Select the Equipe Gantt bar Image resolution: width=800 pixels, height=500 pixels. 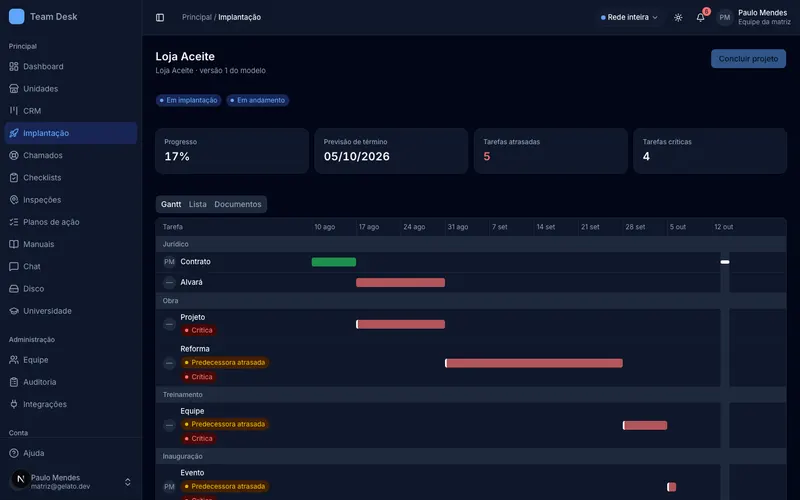(645, 425)
